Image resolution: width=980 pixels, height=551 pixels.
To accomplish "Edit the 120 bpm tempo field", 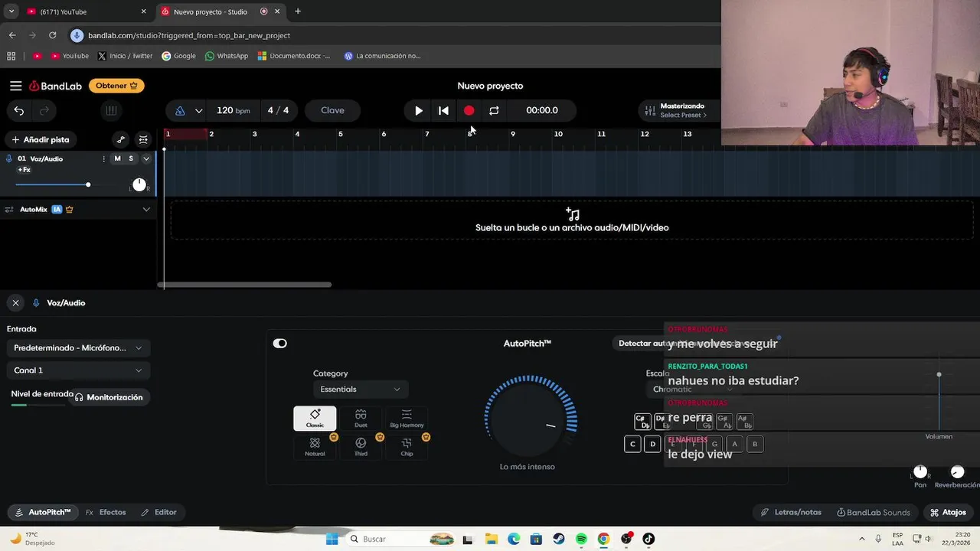I will pos(233,110).
